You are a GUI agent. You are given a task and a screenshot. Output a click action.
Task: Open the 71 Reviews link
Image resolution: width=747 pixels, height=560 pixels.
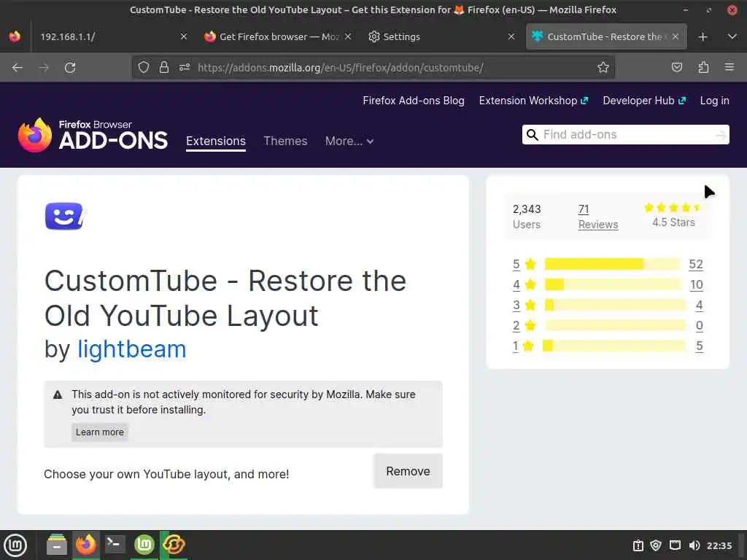click(598, 217)
